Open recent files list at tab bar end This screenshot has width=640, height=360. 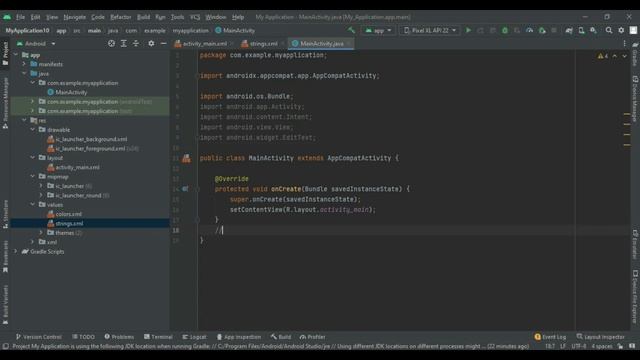pyautogui.click(x=624, y=44)
